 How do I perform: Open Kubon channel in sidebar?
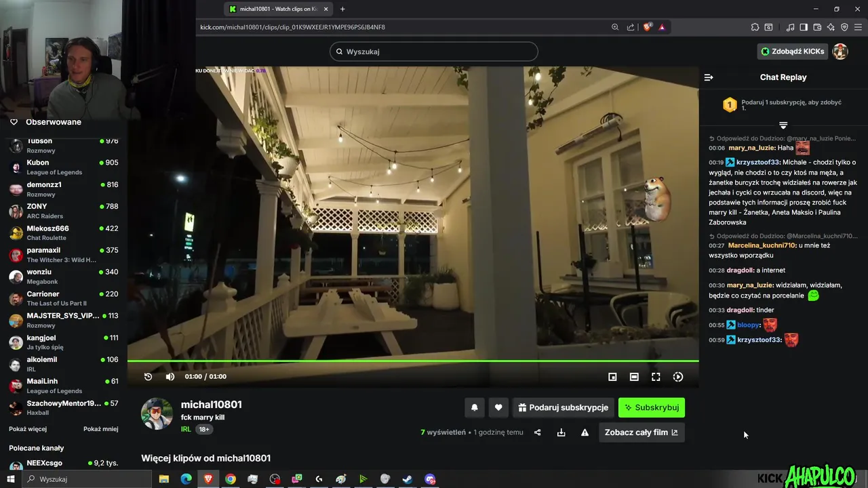pyautogui.click(x=64, y=167)
